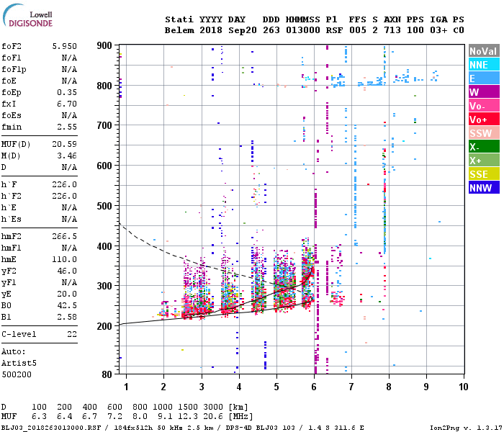Click the 500200 version code
Image resolution: width=504 pixels, height=432 pixels.
pyautogui.click(x=17, y=375)
